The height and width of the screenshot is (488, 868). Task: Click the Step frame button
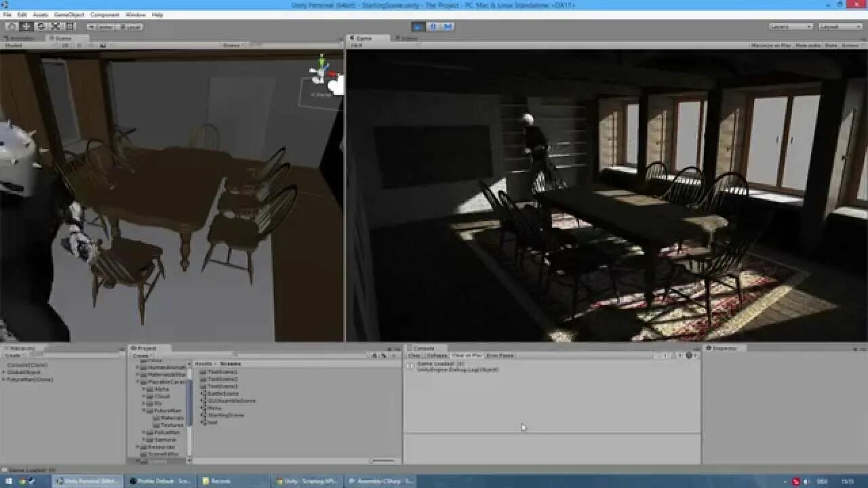(x=447, y=26)
